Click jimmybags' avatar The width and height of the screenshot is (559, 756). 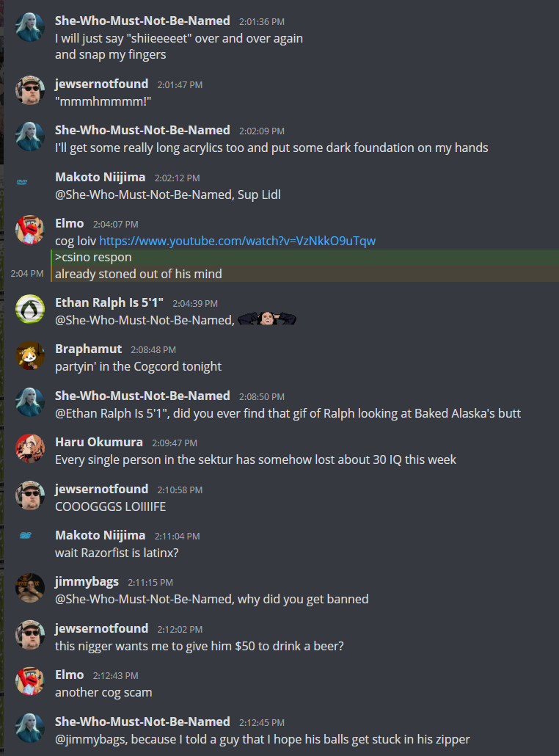(30, 588)
